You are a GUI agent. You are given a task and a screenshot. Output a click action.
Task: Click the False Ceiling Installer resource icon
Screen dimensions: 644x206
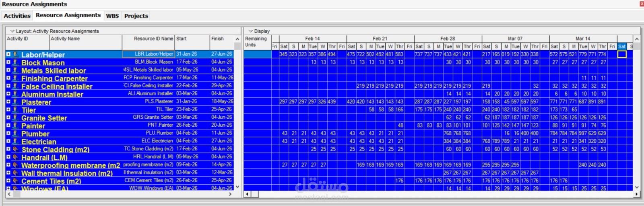[15, 86]
